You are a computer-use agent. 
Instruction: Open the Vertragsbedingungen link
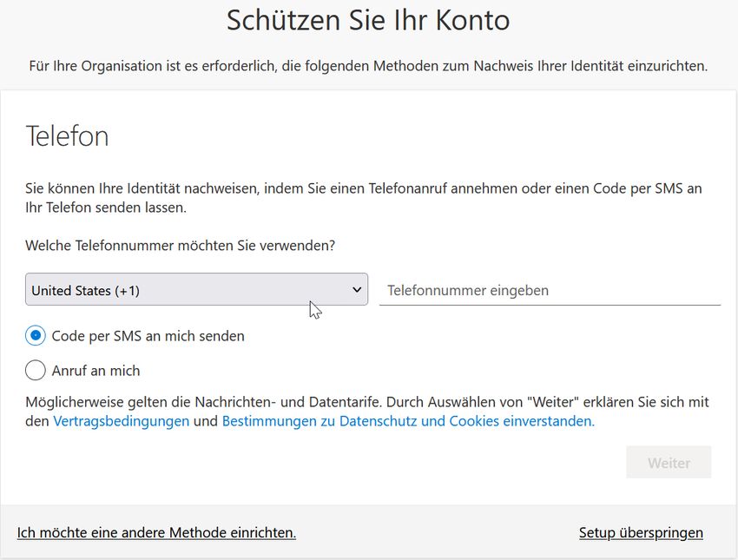[121, 421]
